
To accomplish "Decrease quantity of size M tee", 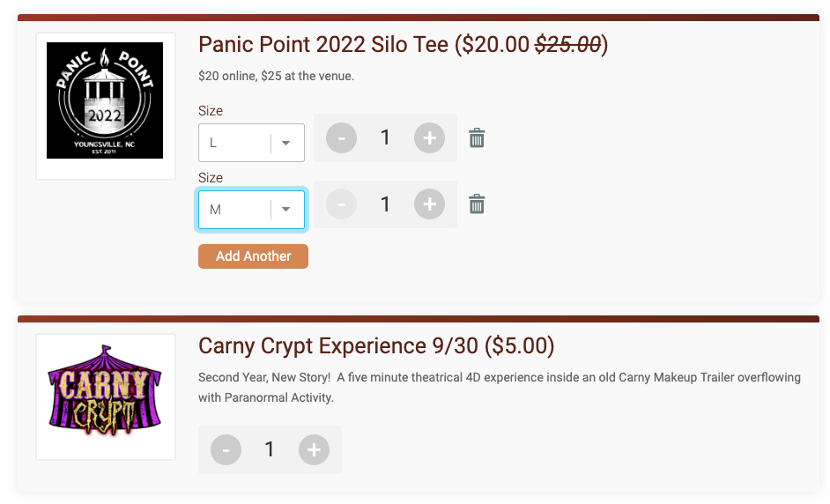I will point(341,204).
